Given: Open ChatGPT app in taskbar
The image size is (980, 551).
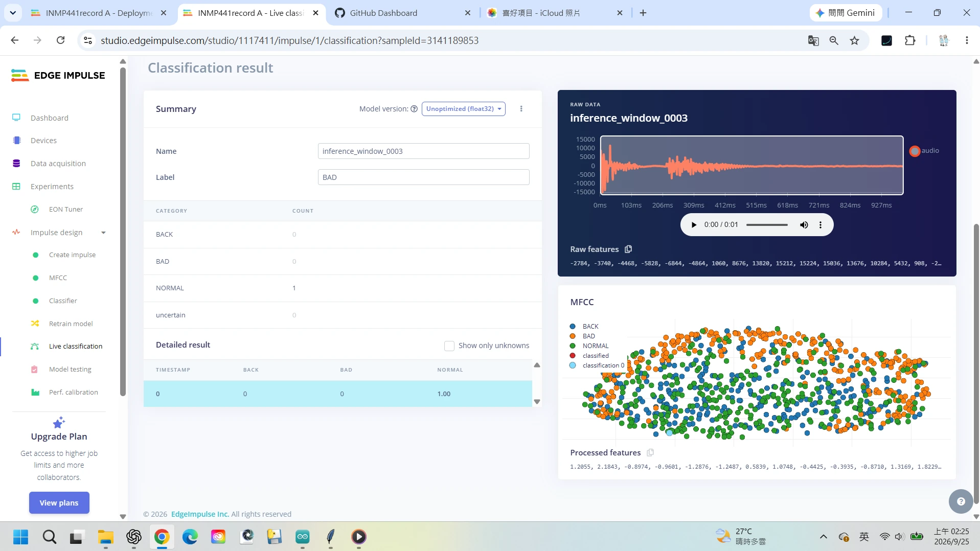Looking at the screenshot, I should click(x=134, y=537).
